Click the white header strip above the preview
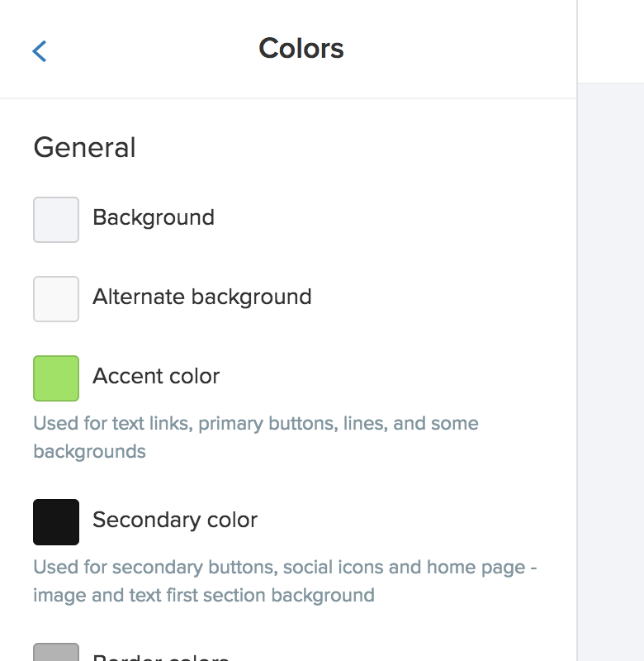 pos(611,41)
